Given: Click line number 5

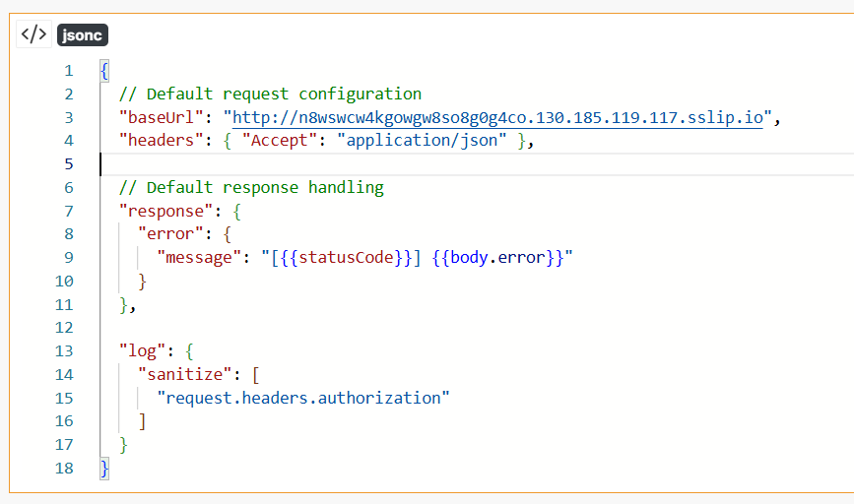Looking at the screenshot, I should 69,164.
